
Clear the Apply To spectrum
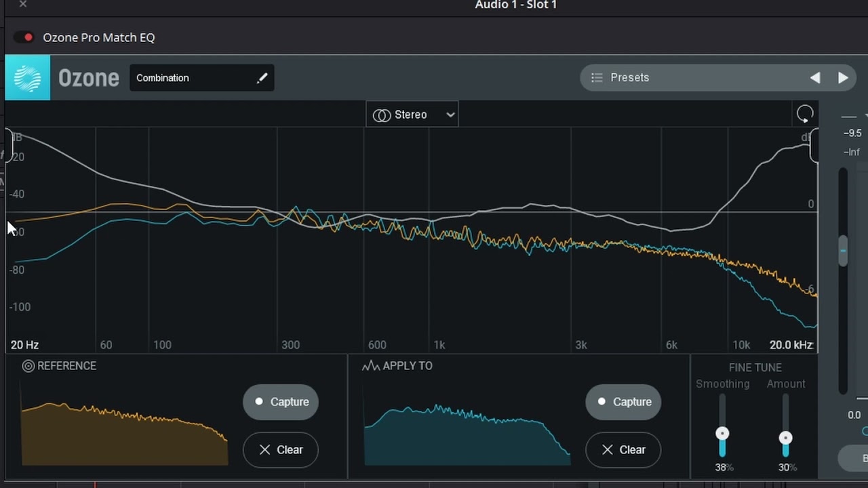pos(623,450)
